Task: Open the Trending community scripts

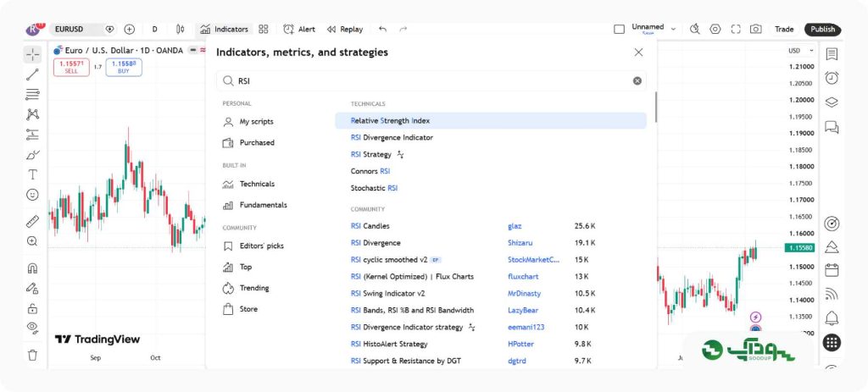Action: pos(247,288)
